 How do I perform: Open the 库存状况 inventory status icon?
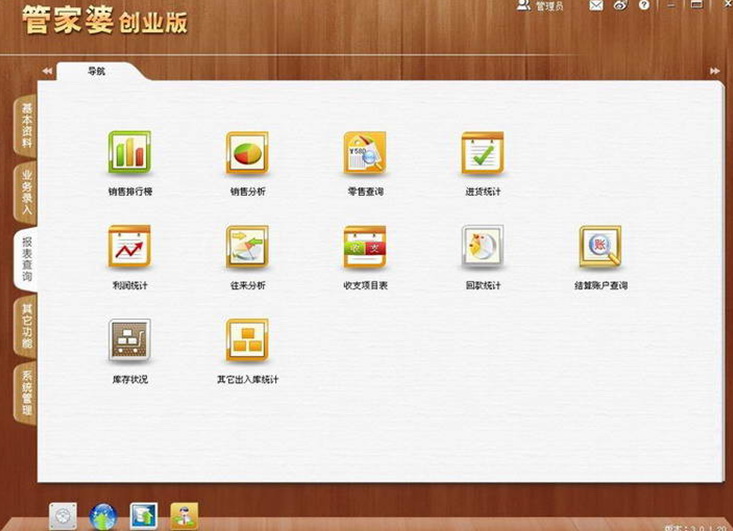click(129, 340)
